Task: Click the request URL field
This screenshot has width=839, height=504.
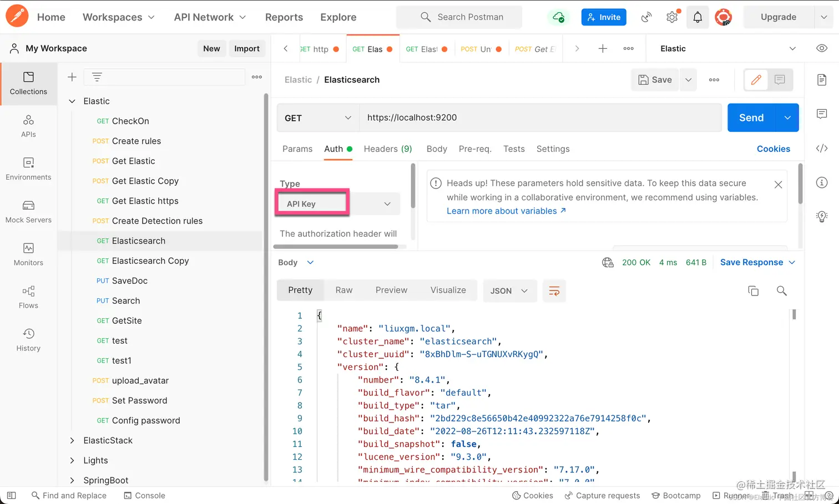Action: [540, 118]
